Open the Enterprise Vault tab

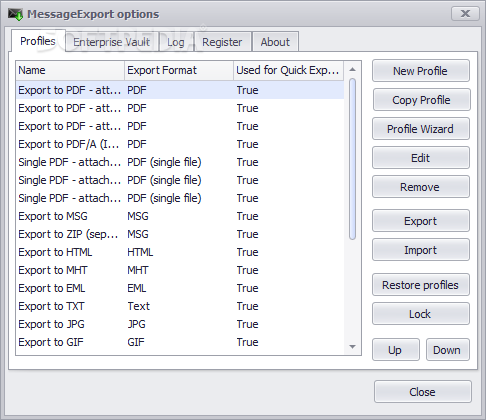pos(111,42)
